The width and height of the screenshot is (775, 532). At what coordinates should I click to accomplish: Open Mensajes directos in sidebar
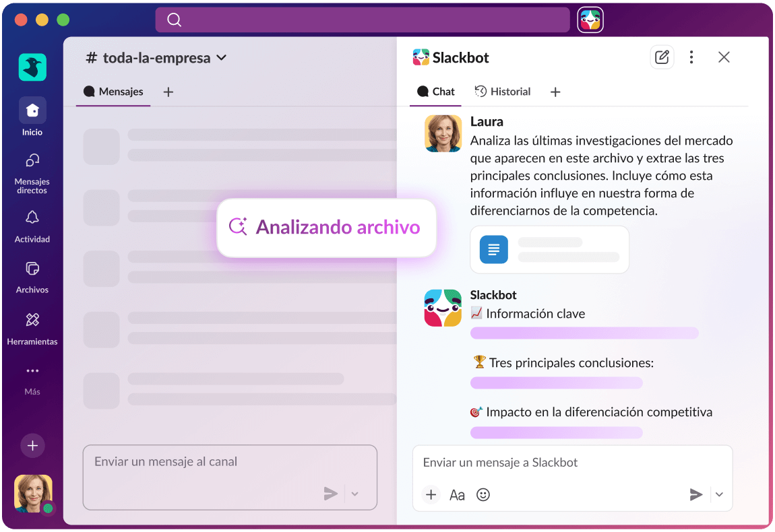pos(32,173)
